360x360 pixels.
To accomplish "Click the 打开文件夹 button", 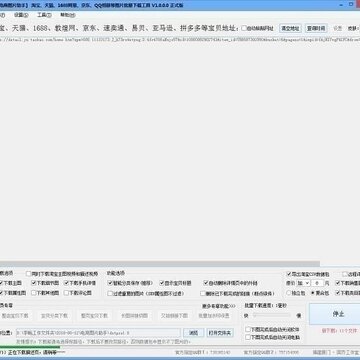I will point(220,333).
